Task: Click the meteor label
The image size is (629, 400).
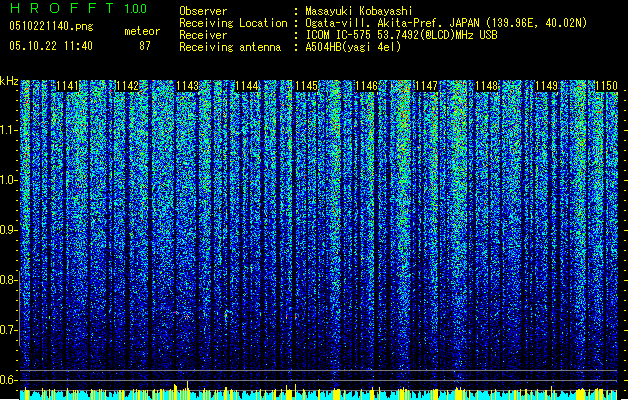Action: click(142, 31)
